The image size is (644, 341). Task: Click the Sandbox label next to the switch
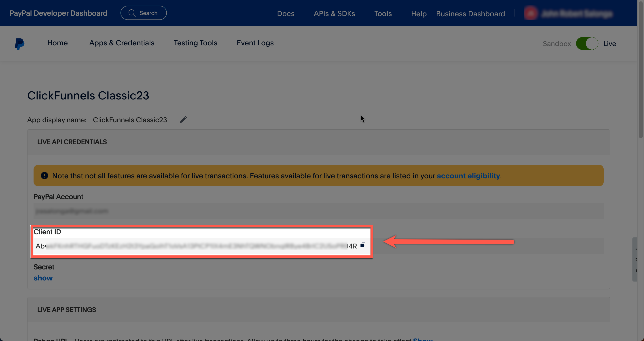tap(557, 44)
